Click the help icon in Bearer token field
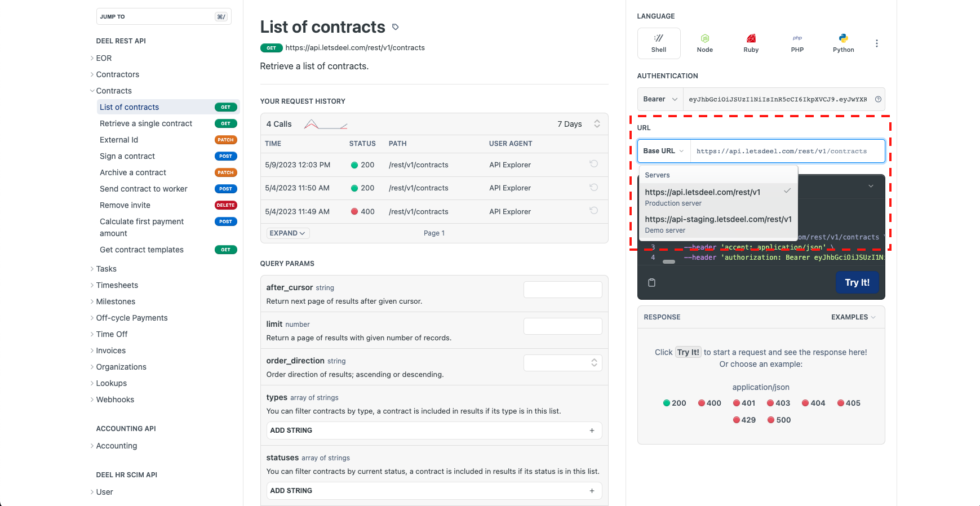This screenshot has width=980, height=506. (878, 99)
